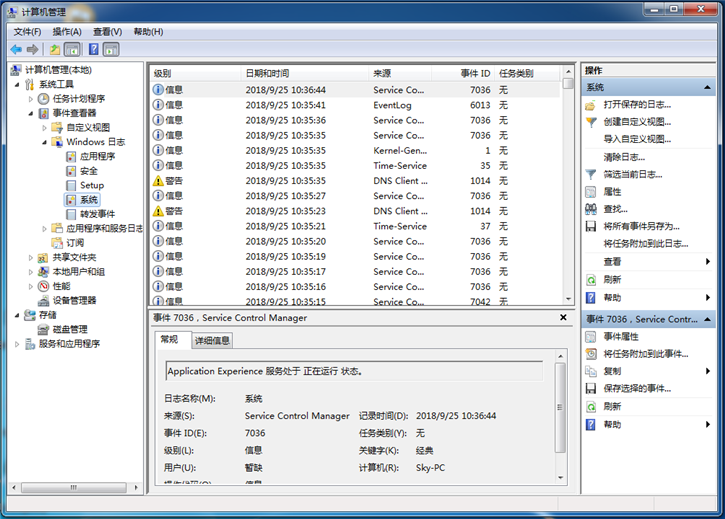Switch to the 详细信息 tab
Screen dimensions: 725x519
pos(211,340)
